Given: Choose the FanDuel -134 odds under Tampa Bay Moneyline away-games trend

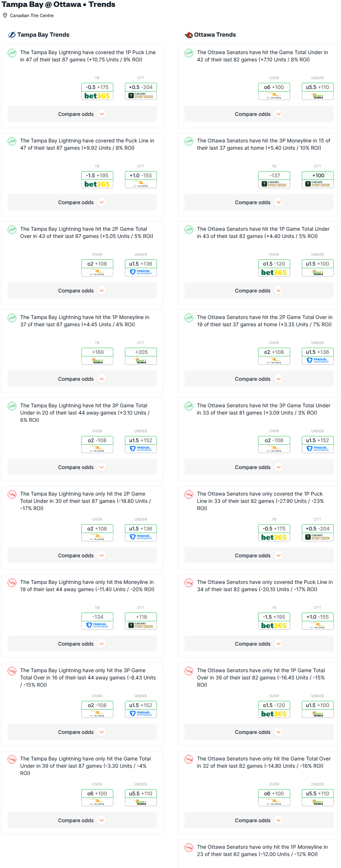Looking at the screenshot, I should coord(97,621).
